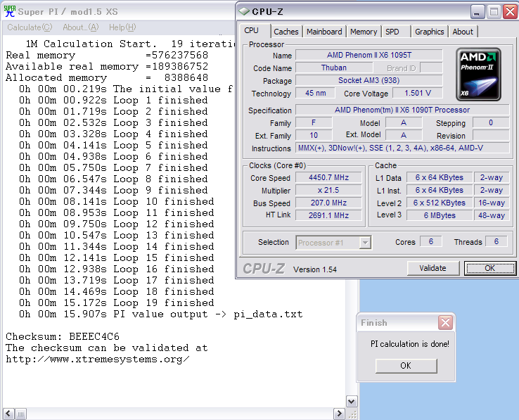Click the 'Real memory =576237568' line

(x=107, y=55)
